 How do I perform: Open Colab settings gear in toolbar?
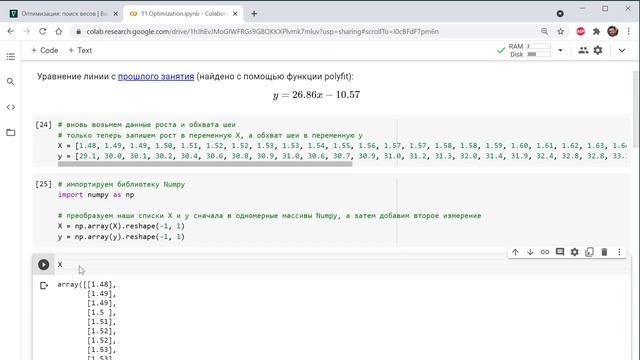coord(598,50)
